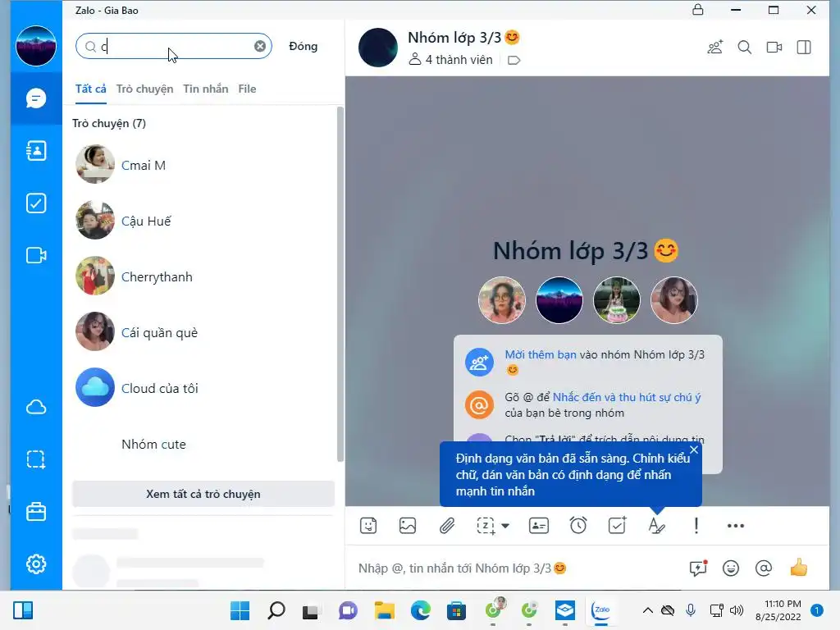This screenshot has width=840, height=630.
Task: Expand the screen capture dropdown arrow
Action: 505,526
